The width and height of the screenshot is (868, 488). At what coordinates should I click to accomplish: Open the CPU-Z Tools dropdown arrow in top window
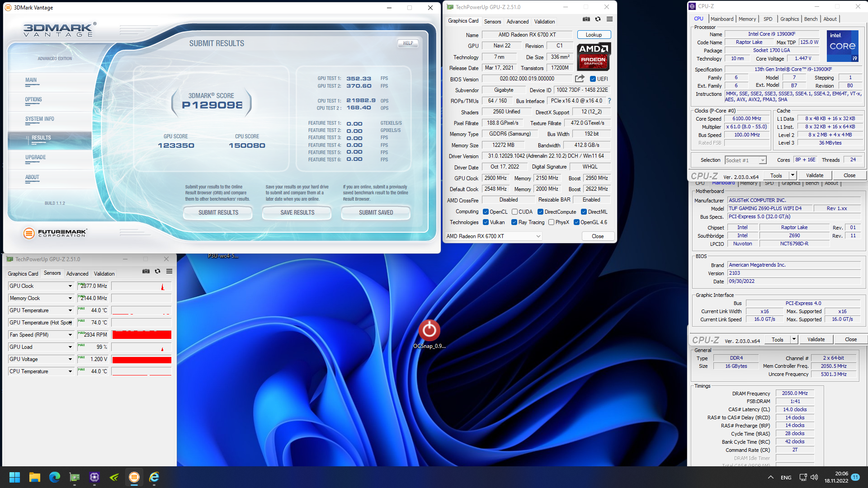coord(793,175)
